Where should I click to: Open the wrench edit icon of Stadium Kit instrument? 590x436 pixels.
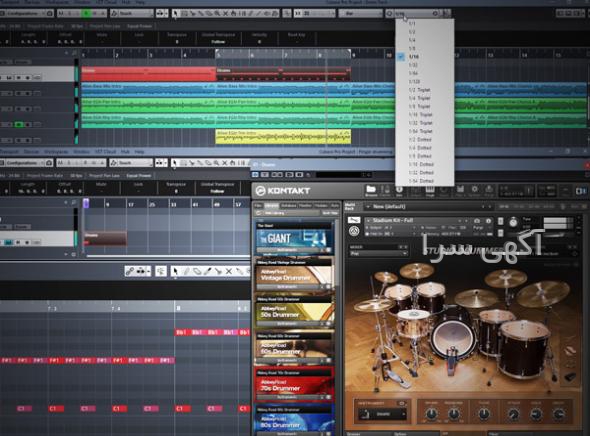coord(354,220)
